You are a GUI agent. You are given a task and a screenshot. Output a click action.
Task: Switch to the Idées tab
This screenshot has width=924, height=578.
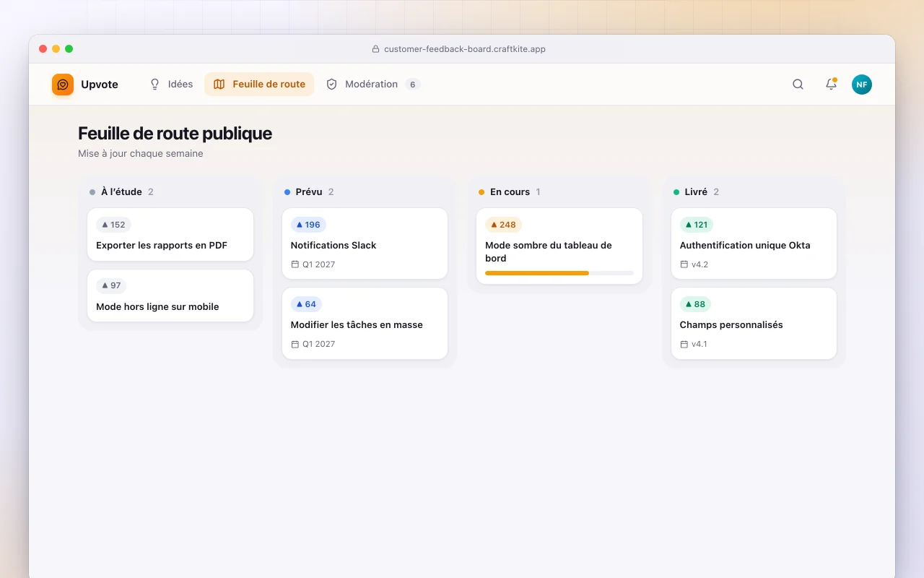171,85
